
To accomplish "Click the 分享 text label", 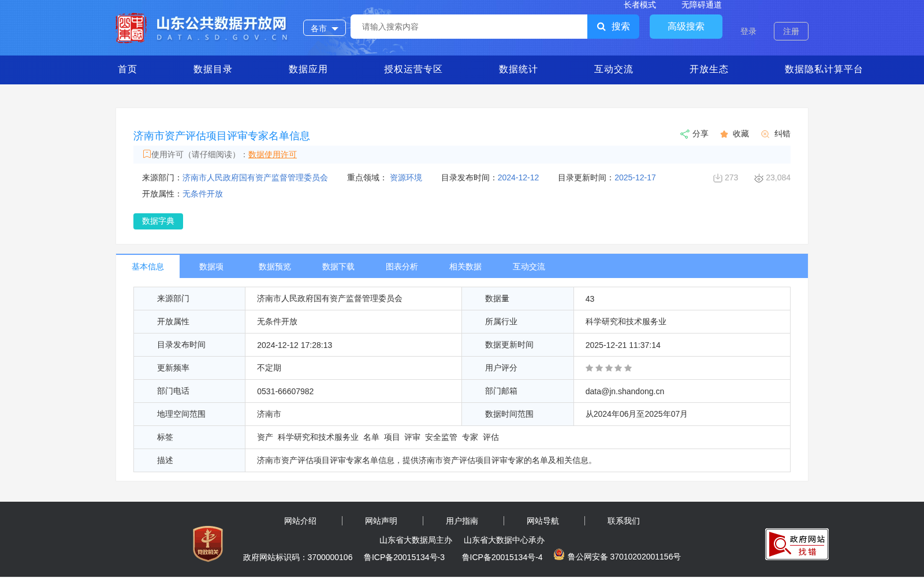I will point(701,134).
